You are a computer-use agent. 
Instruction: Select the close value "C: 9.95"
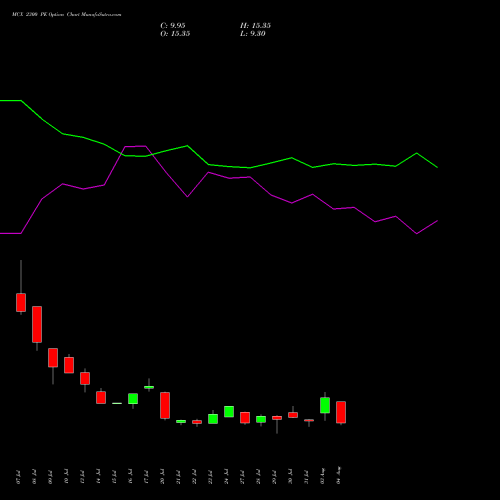pos(173,26)
